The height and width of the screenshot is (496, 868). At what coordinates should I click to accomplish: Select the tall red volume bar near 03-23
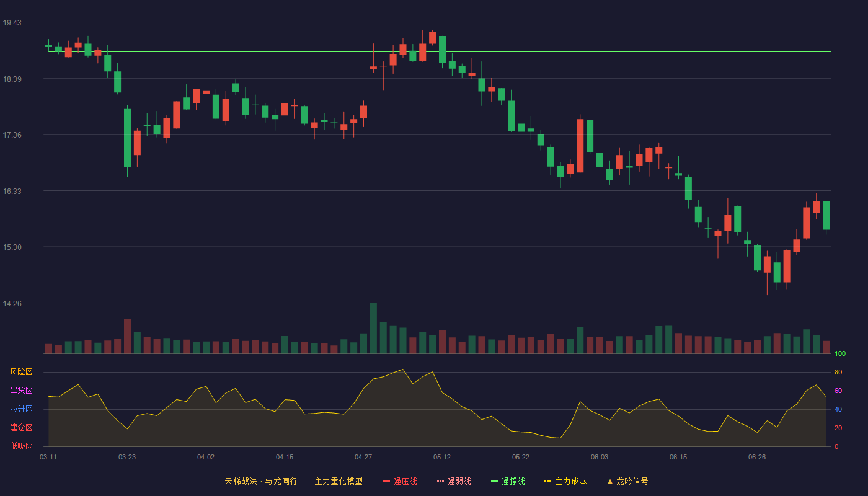127,336
